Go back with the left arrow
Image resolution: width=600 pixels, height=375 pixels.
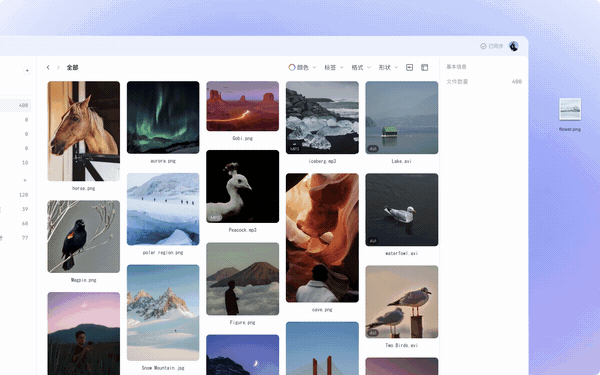click(x=48, y=67)
